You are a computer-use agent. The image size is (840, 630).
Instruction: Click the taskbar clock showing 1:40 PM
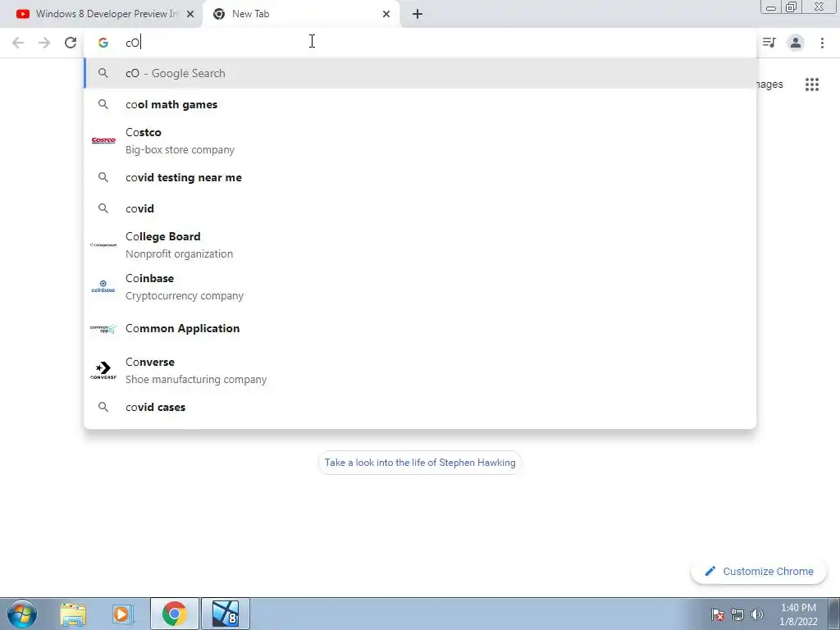click(x=798, y=614)
